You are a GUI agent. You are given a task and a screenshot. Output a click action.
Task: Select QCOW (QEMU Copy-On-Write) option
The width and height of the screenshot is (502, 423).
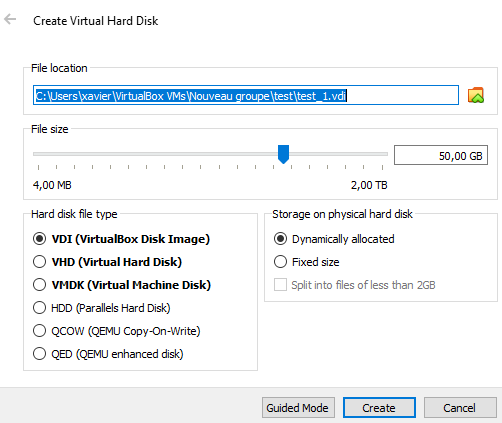[x=117, y=331]
